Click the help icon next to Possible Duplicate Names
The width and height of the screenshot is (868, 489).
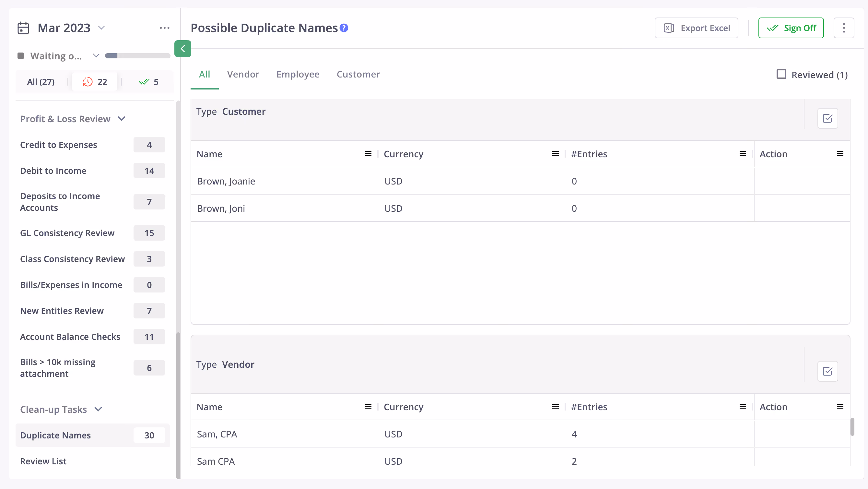[x=344, y=28]
